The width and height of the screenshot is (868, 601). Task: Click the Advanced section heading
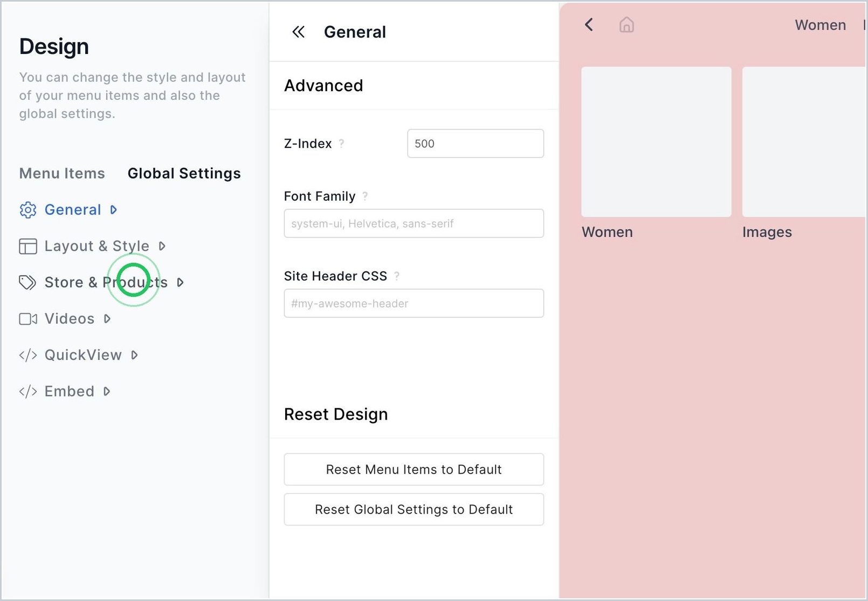(323, 85)
